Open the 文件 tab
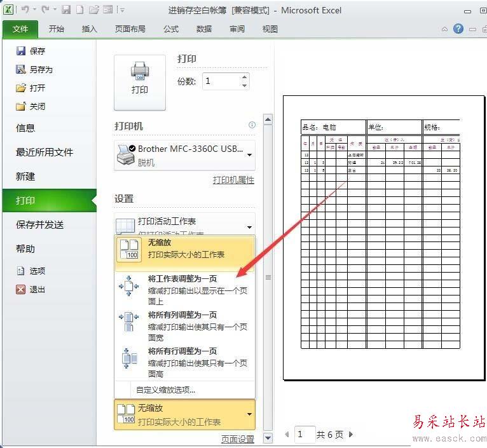The height and width of the screenshot is (448, 487). pyautogui.click(x=20, y=29)
